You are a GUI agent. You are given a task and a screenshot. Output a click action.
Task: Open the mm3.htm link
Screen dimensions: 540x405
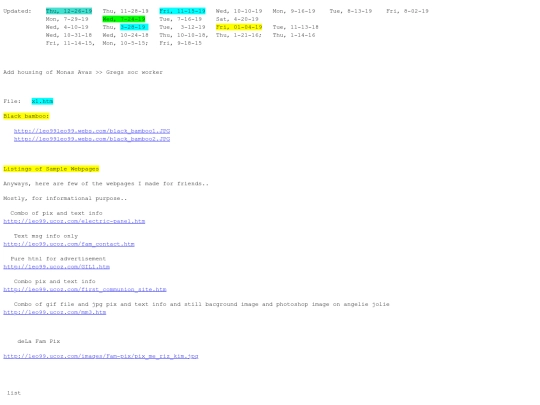[55, 312]
